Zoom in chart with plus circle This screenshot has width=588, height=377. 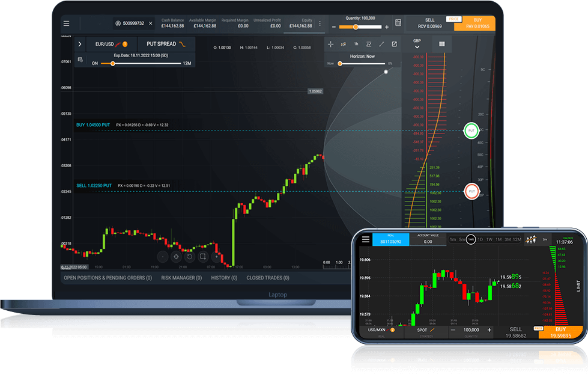216,257
